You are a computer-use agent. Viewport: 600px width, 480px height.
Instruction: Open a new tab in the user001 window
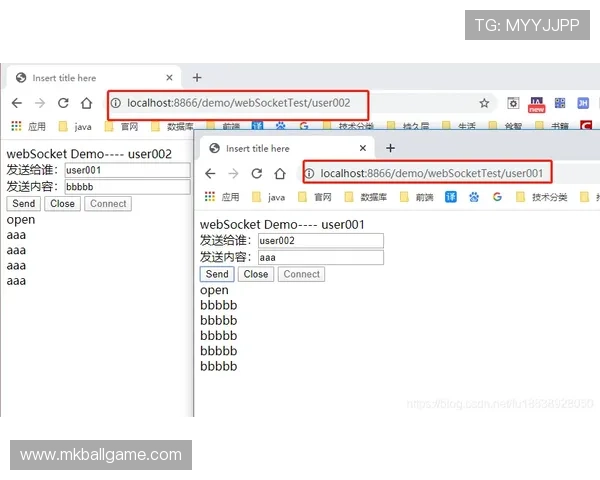[x=390, y=148]
